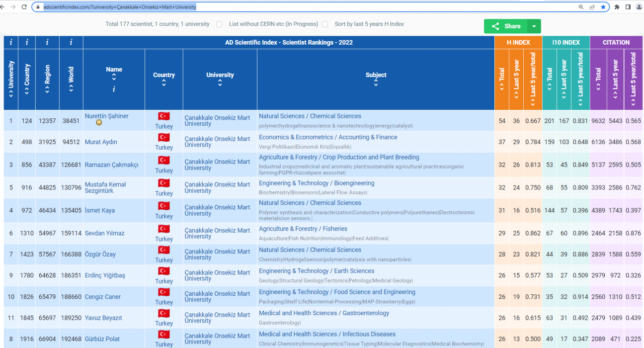The image size is (644, 348).
Task: Open Engineering & Technology / Bioengineering subject link
Action: pos(317,183)
